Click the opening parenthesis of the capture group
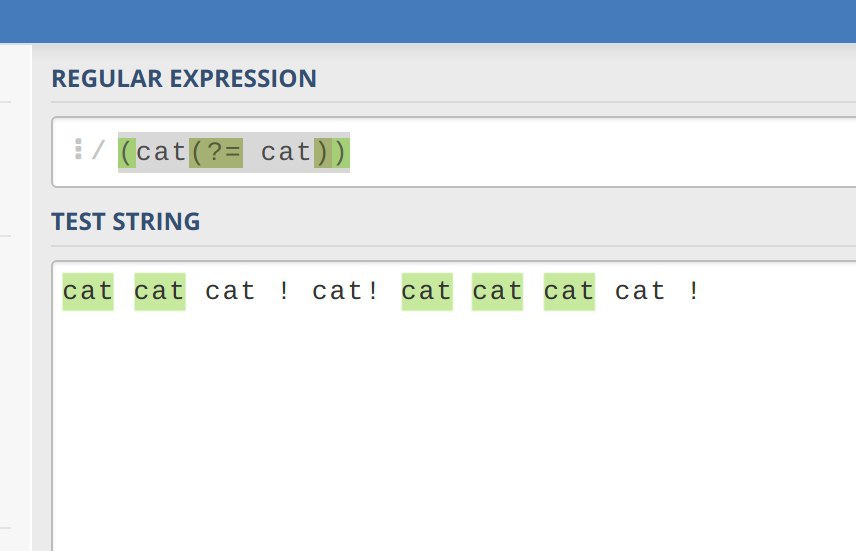This screenshot has width=856, height=551. pyautogui.click(x=126, y=153)
